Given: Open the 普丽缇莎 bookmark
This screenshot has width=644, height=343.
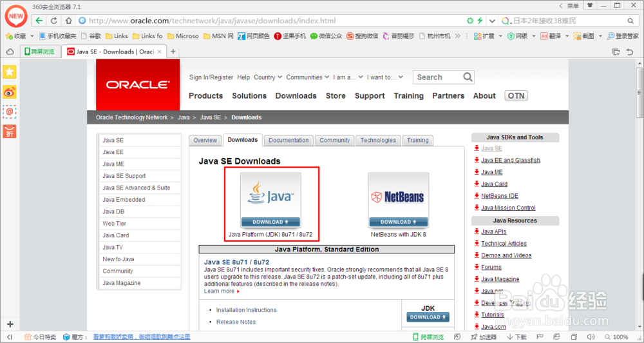Looking at the screenshot, I should [399, 36].
